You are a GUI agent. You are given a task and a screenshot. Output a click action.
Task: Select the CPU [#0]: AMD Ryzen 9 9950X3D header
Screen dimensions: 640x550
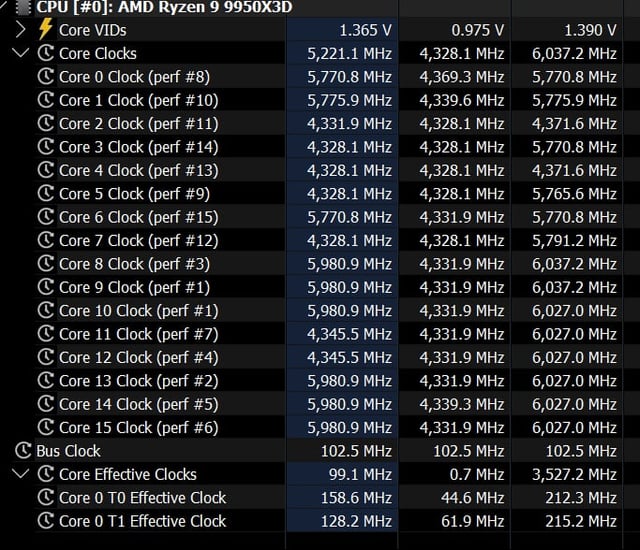click(x=164, y=7)
